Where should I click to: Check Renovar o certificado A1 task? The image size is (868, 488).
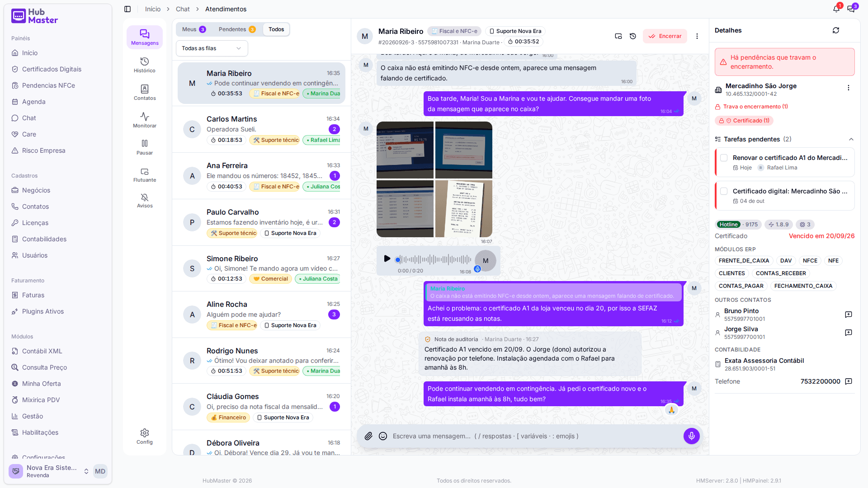click(x=724, y=158)
